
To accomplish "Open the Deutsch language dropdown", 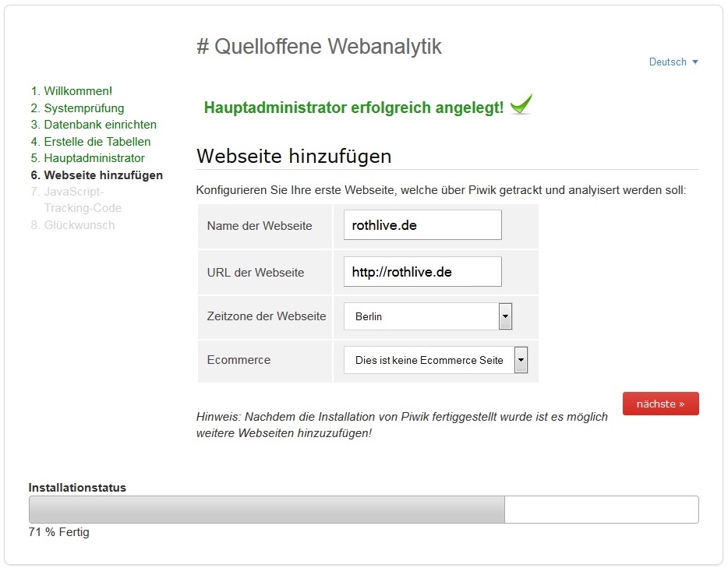I will 673,62.
